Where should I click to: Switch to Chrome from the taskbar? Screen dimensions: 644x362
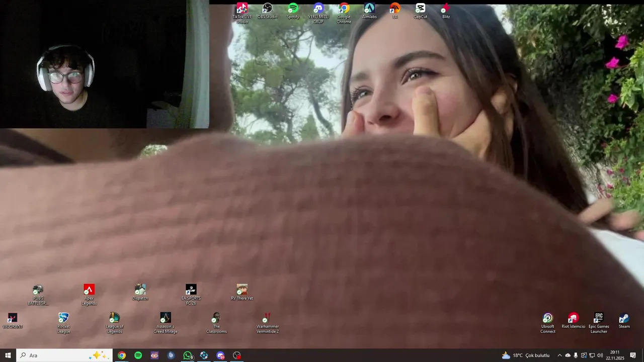click(x=122, y=355)
